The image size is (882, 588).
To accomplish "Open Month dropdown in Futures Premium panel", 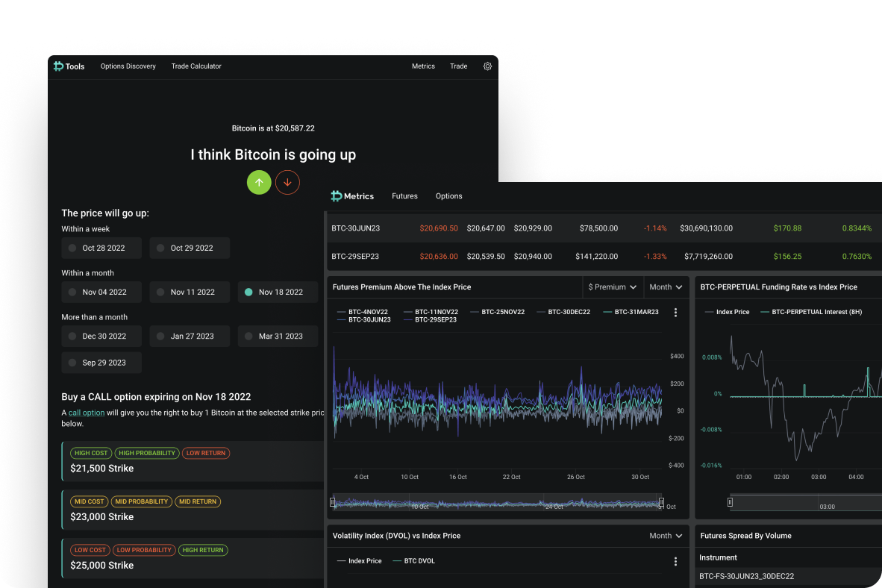I will (666, 287).
